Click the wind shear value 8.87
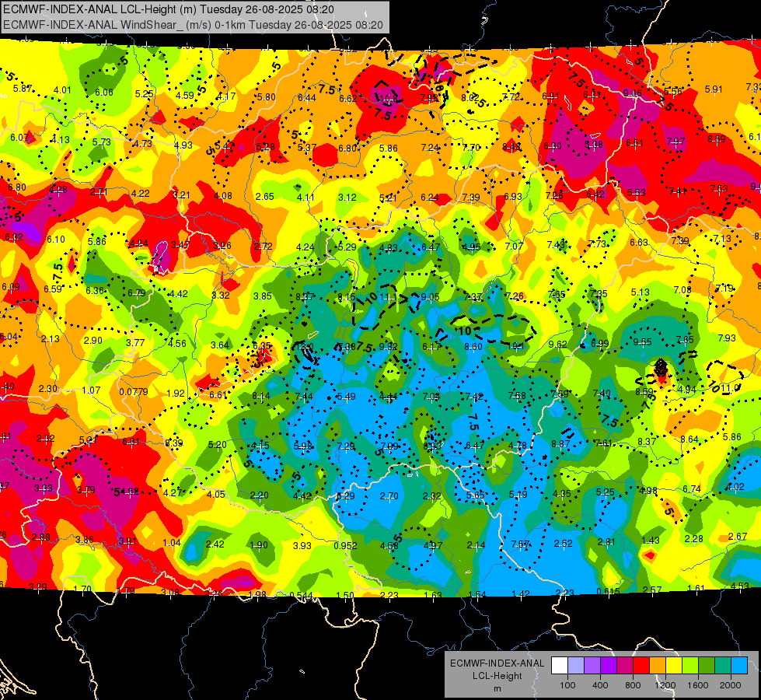The width and height of the screenshot is (761, 700). coord(560,443)
